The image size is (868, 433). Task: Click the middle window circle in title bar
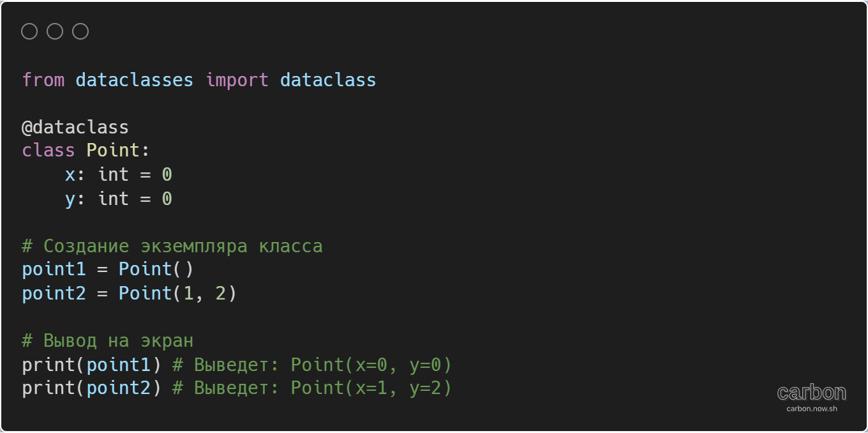click(55, 31)
